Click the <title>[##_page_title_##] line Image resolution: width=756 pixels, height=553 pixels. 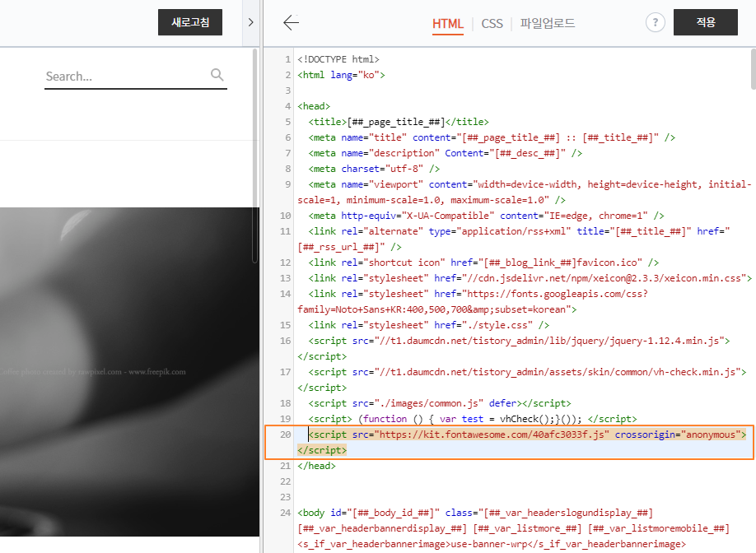pos(399,122)
